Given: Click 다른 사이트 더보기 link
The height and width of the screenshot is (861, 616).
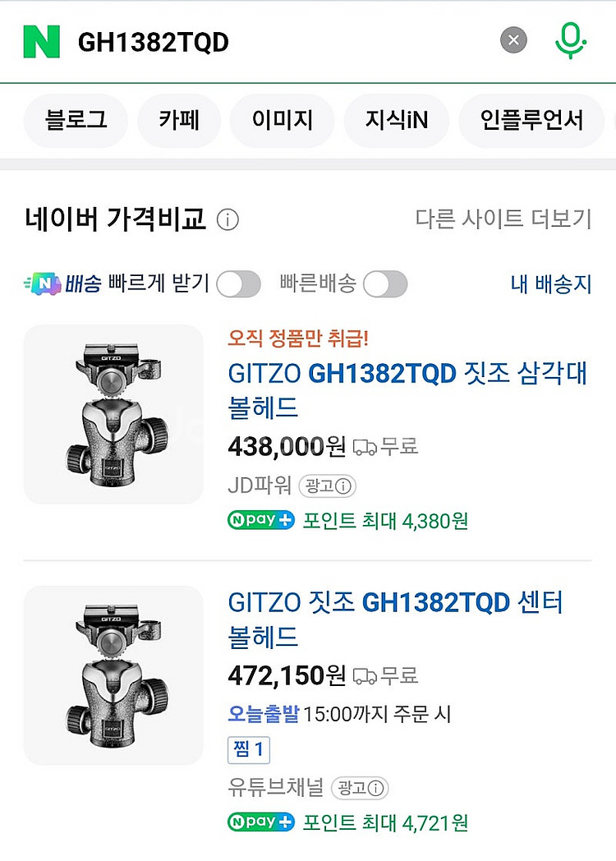Looking at the screenshot, I should [x=503, y=219].
